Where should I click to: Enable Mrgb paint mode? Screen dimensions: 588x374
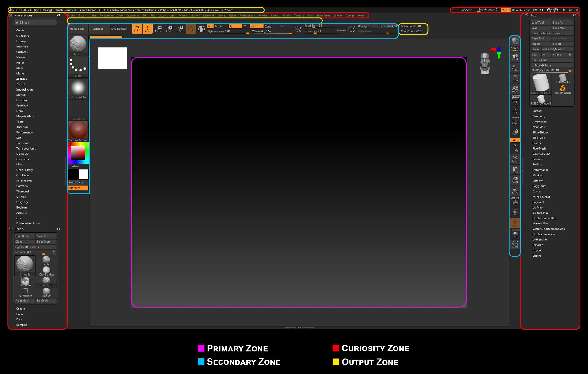pos(218,26)
